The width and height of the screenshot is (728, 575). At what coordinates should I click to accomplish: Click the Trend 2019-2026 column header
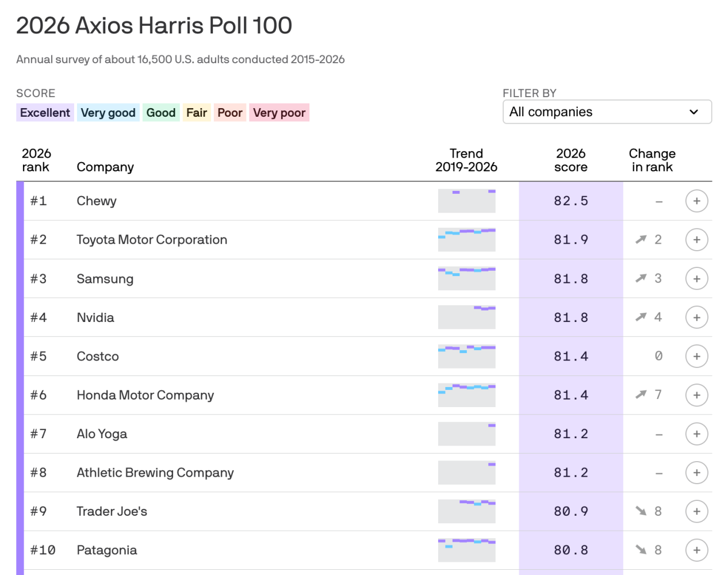coord(466,160)
